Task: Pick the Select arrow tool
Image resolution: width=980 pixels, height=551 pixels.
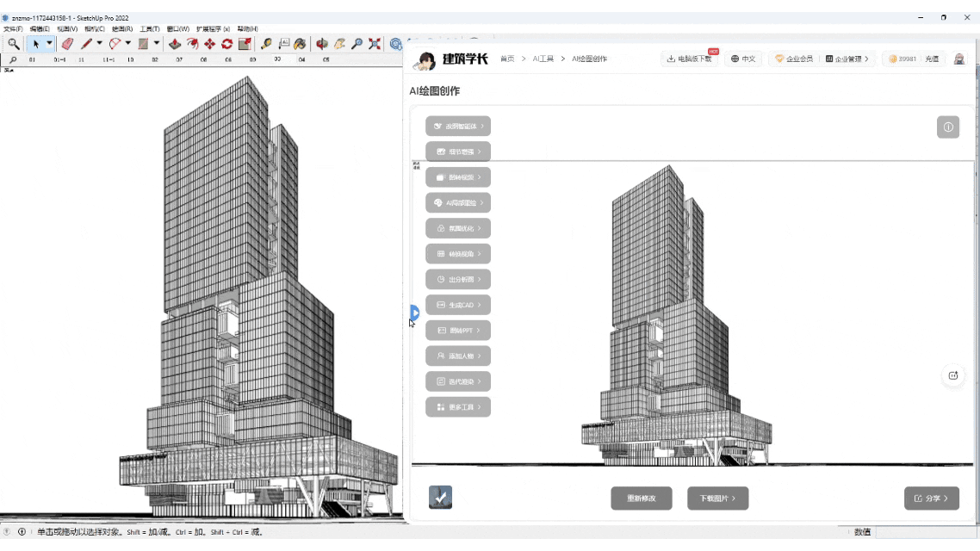Action: pos(35,44)
